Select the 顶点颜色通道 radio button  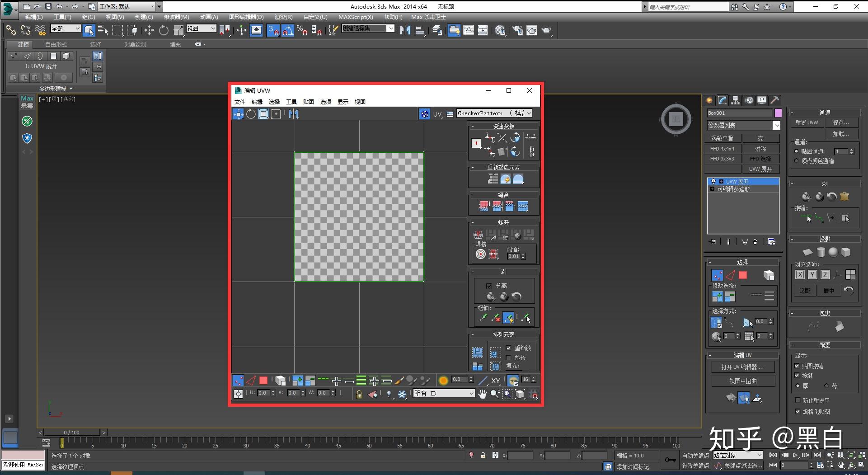tap(796, 161)
